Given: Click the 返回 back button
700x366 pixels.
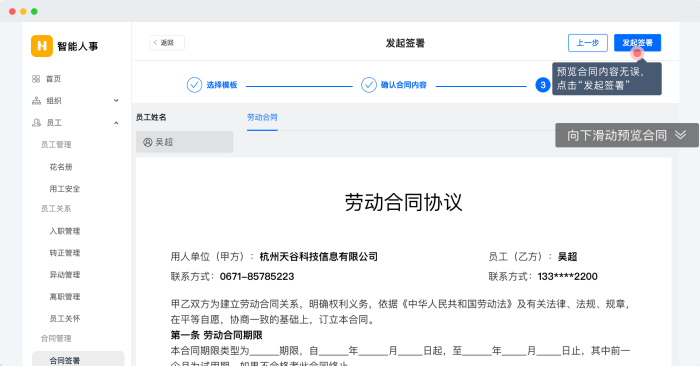Looking at the screenshot, I should click(x=167, y=43).
